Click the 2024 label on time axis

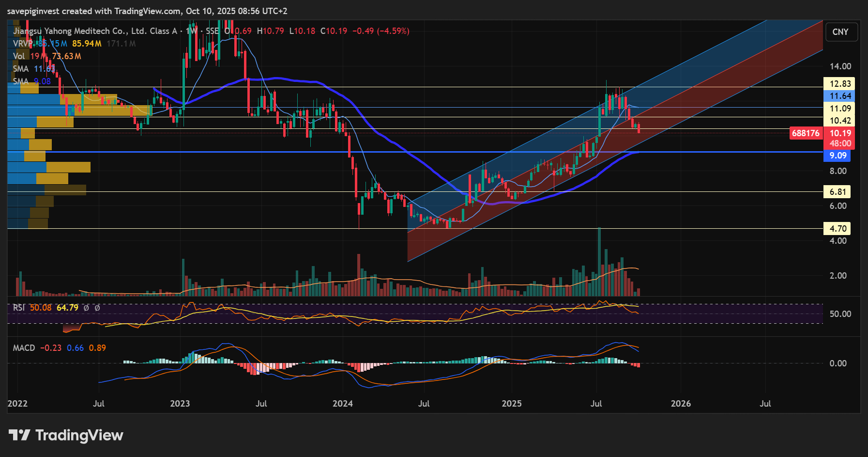pyautogui.click(x=343, y=404)
